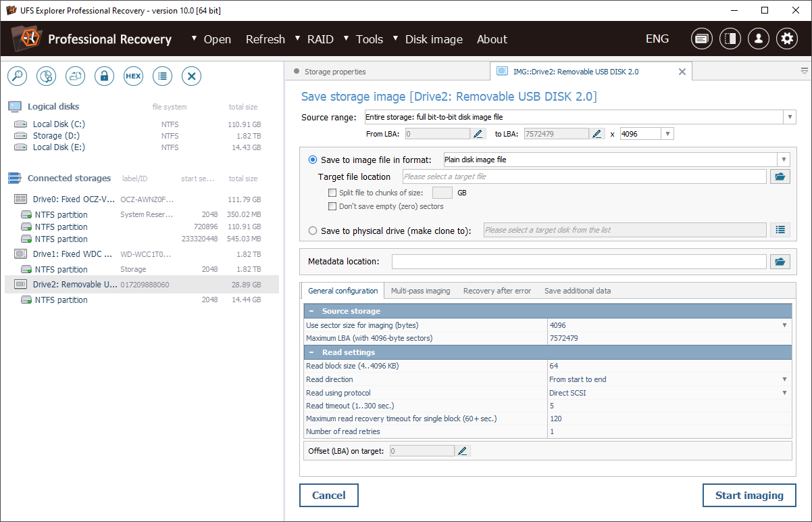The height and width of the screenshot is (522, 812).
Task: Open the stacked windows icon in header
Action: pos(702,39)
